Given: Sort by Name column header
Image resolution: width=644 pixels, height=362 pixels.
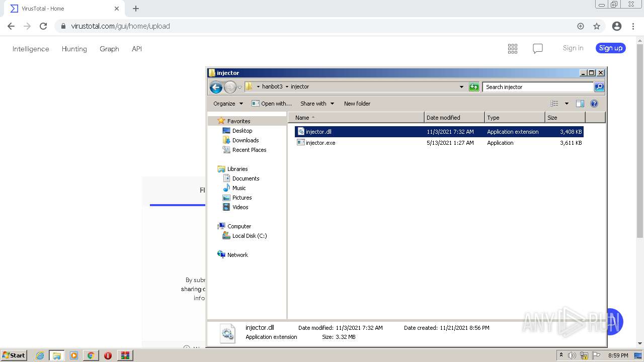Looking at the screenshot, I should pos(356,118).
